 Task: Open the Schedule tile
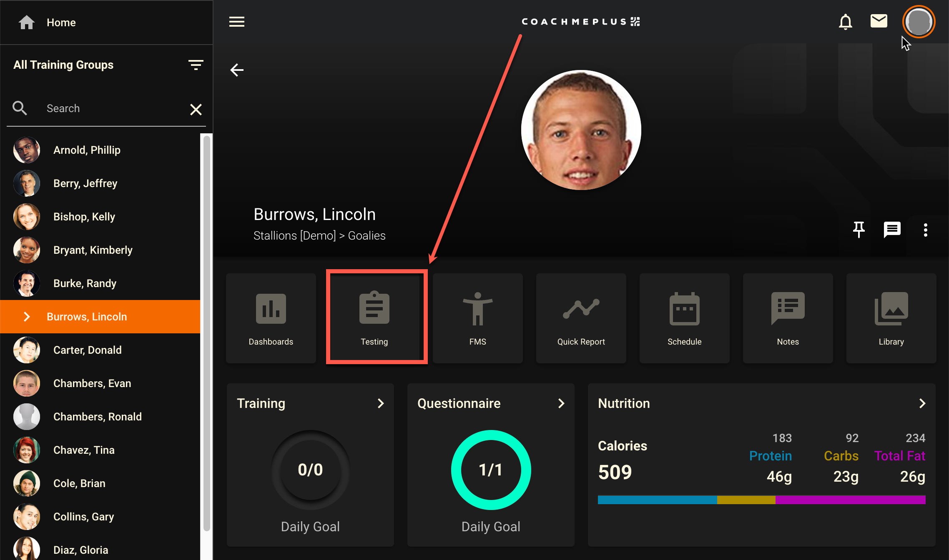pyautogui.click(x=684, y=318)
